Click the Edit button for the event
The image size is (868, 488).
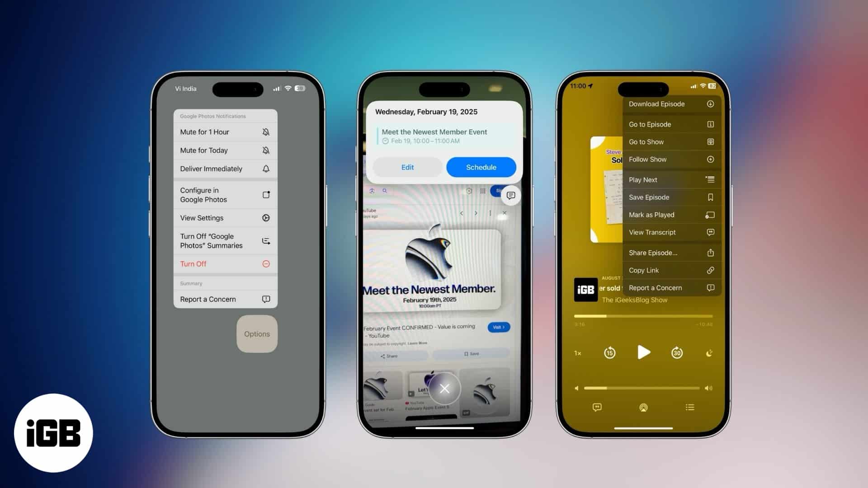click(x=407, y=167)
